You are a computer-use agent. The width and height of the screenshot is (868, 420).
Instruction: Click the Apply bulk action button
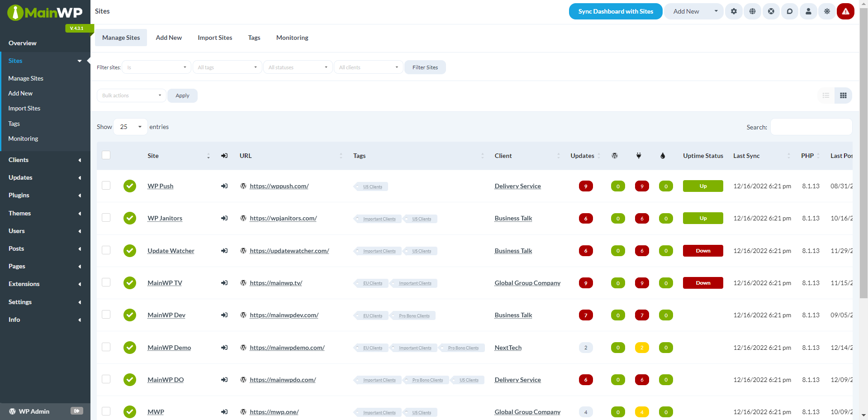[182, 95]
